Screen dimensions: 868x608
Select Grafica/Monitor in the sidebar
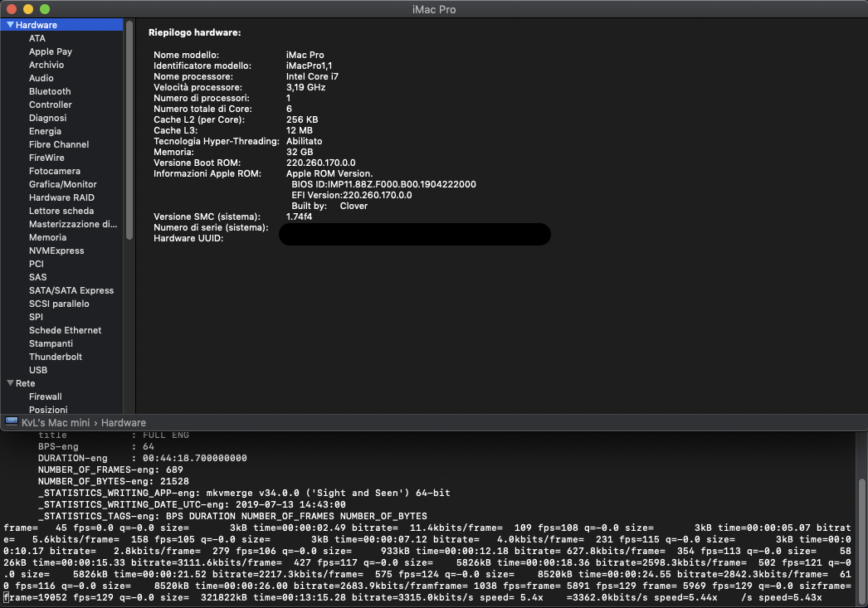click(62, 184)
